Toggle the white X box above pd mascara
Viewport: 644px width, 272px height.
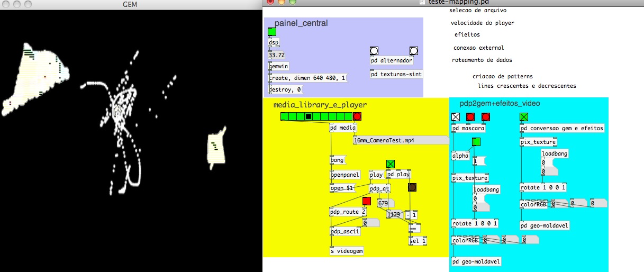tap(456, 117)
